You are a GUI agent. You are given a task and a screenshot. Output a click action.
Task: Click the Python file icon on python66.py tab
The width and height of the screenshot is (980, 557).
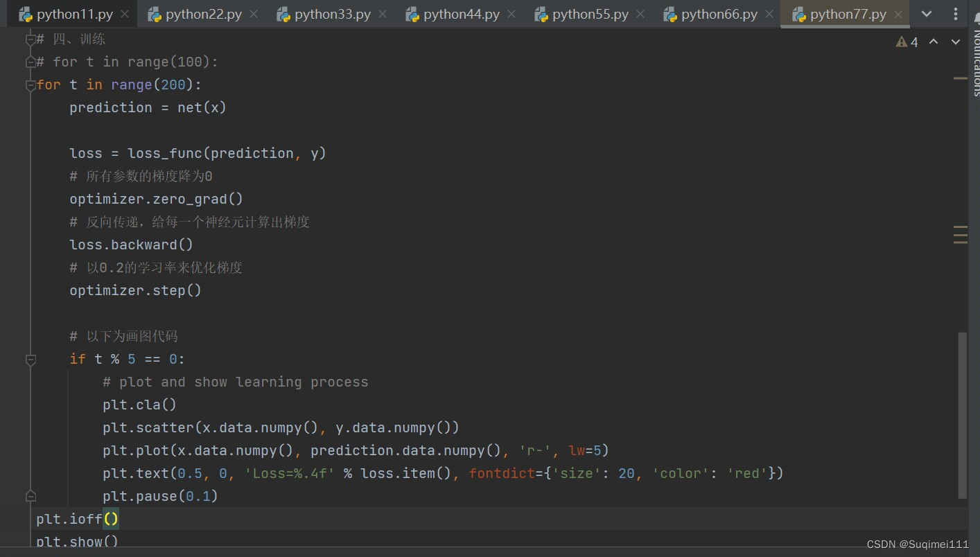[670, 15]
